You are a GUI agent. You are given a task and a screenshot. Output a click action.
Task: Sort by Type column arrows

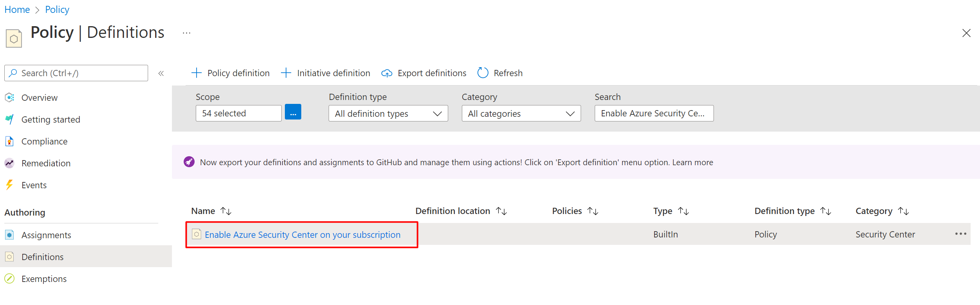pyautogui.click(x=683, y=211)
